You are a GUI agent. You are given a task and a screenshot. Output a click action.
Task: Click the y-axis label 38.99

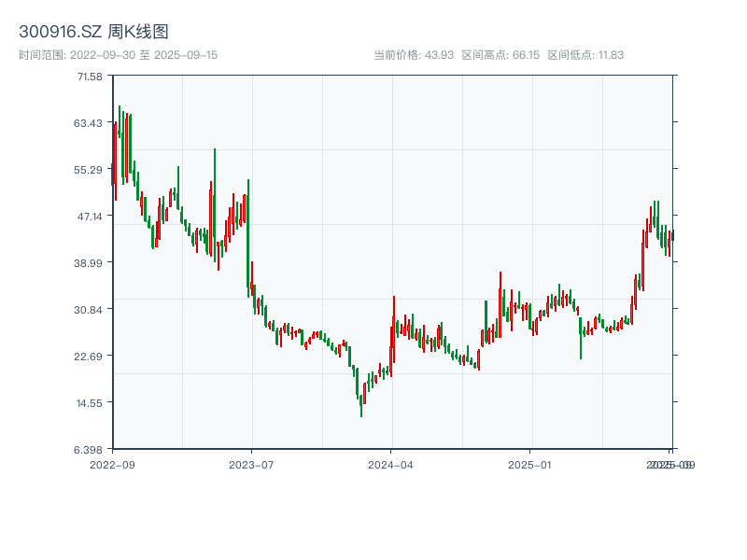coord(88,263)
